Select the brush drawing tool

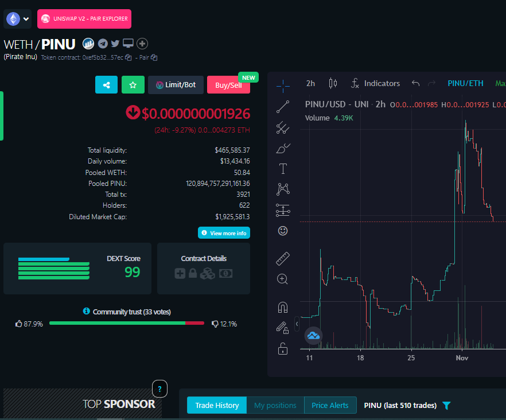(283, 149)
